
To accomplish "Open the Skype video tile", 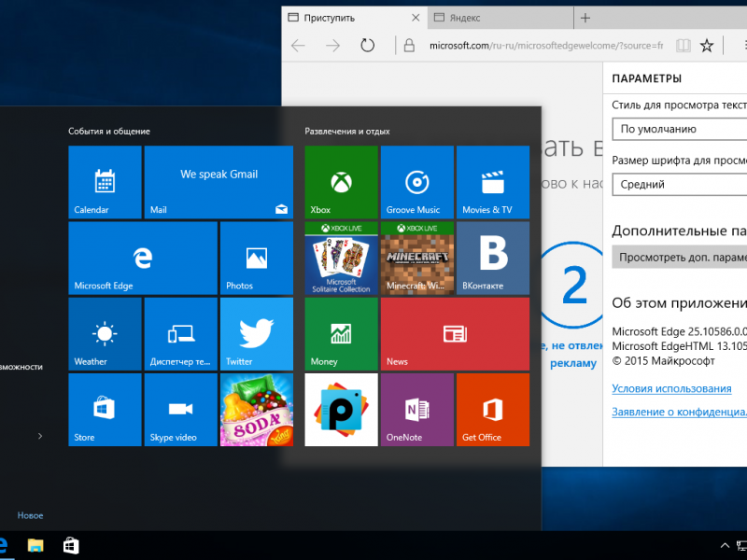I will tap(181, 410).
